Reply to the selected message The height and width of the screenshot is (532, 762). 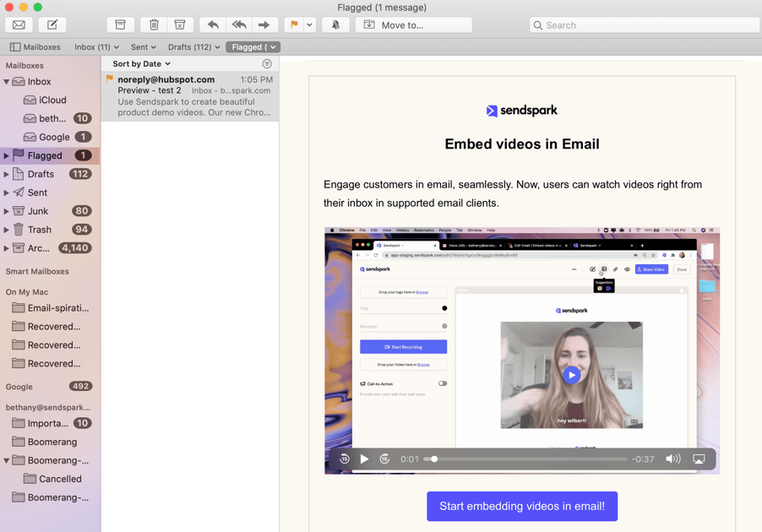click(x=213, y=25)
